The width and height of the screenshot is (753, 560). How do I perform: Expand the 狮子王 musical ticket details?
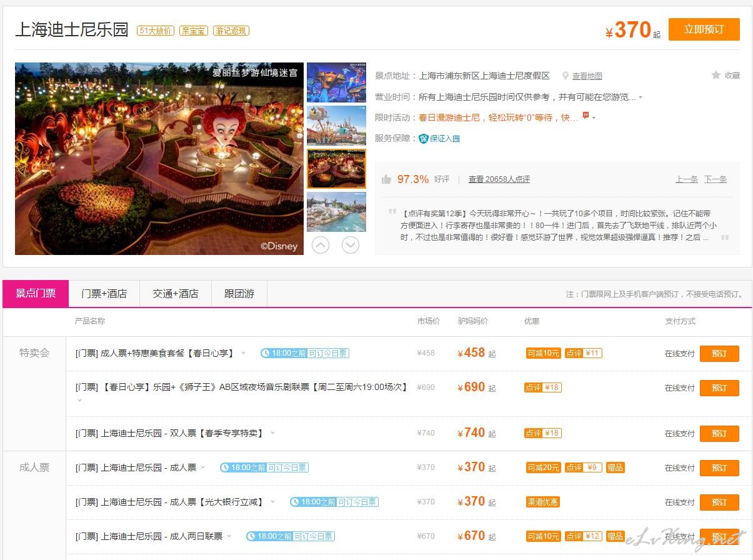click(79, 400)
